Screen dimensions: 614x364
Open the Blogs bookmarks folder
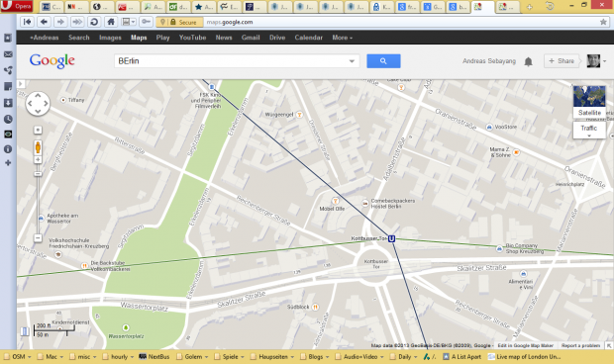315,356
